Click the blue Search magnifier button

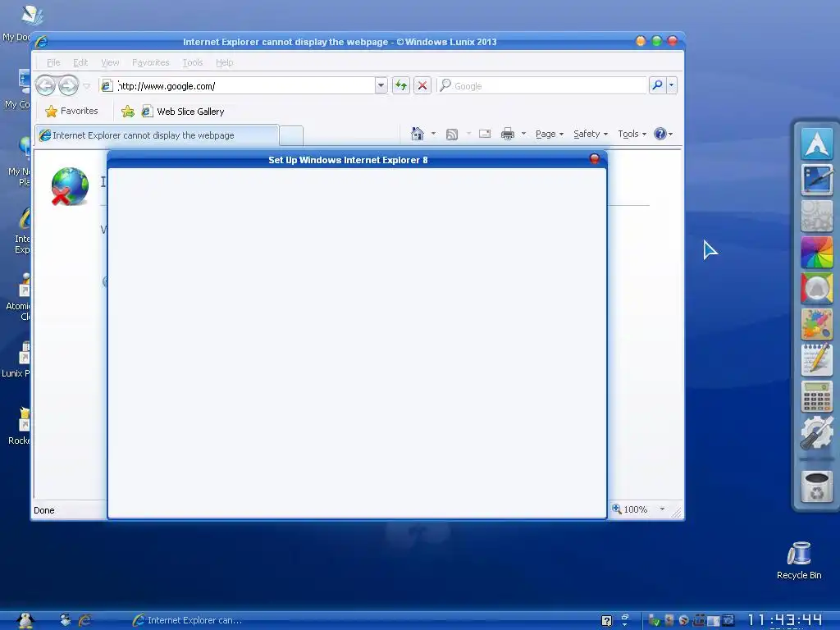click(657, 85)
